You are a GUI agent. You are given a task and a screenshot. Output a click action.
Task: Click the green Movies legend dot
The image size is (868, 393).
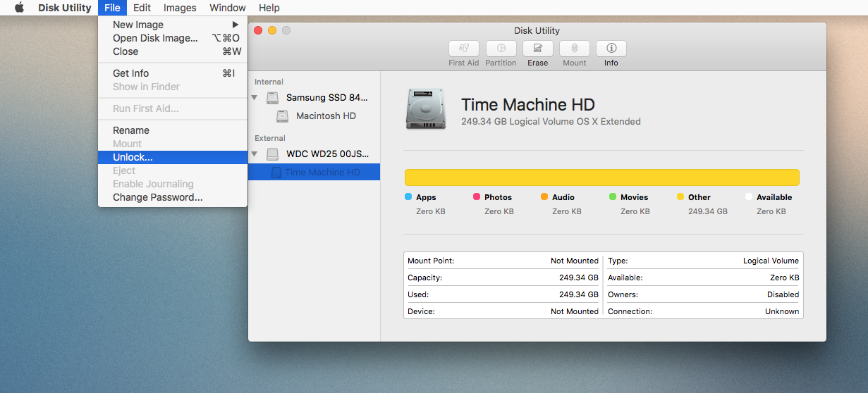613,197
